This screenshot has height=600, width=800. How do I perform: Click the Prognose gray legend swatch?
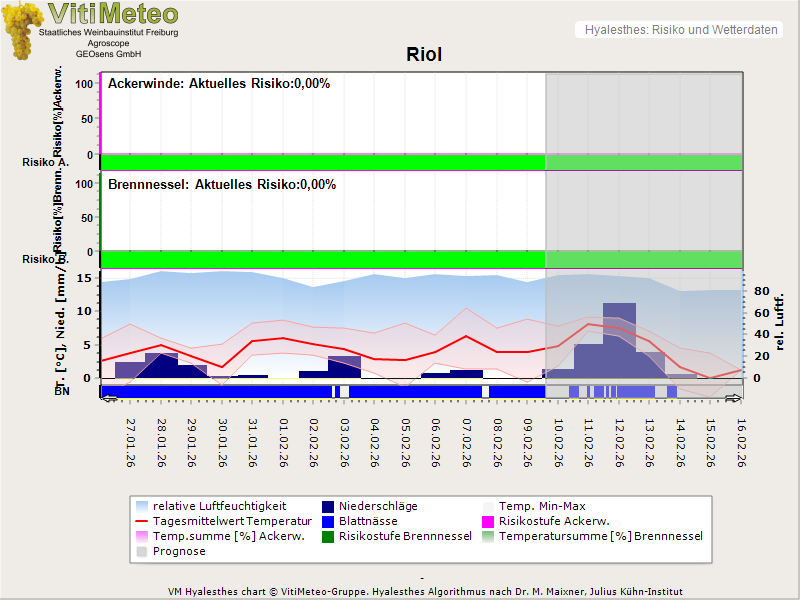[142, 552]
